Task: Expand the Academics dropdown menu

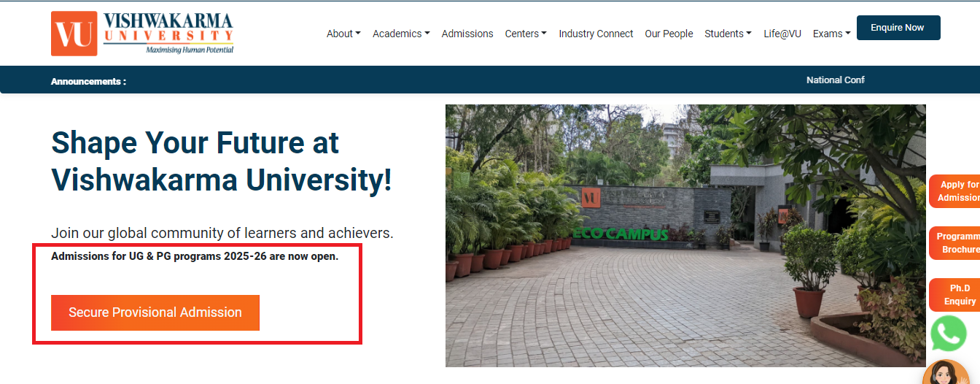Action: coord(401,34)
